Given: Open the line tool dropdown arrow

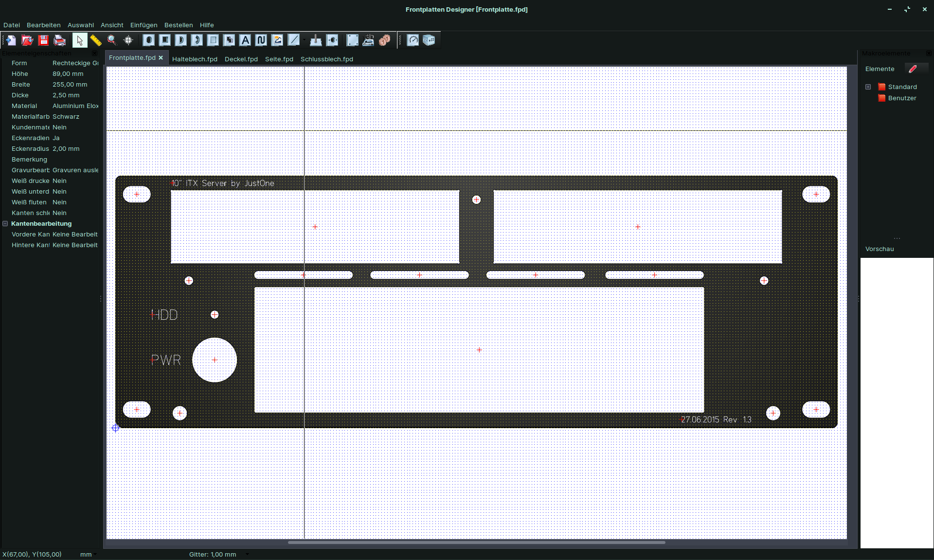Looking at the screenshot, I should (305, 40).
